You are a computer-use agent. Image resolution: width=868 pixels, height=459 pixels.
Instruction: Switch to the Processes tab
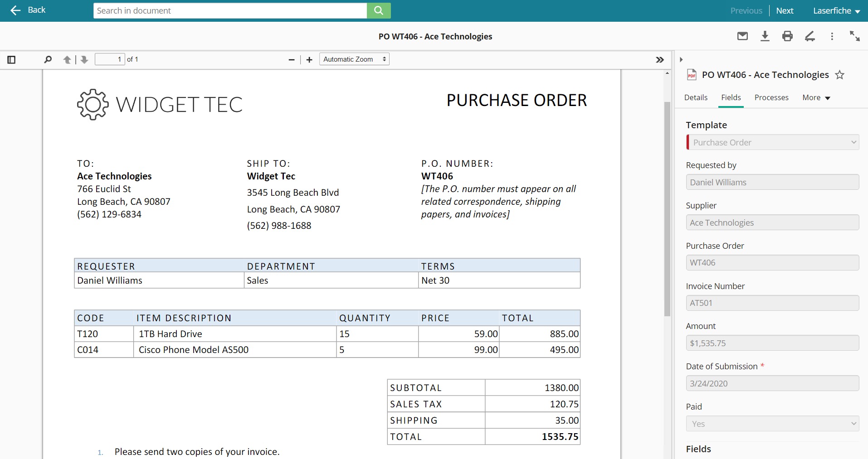[771, 97]
